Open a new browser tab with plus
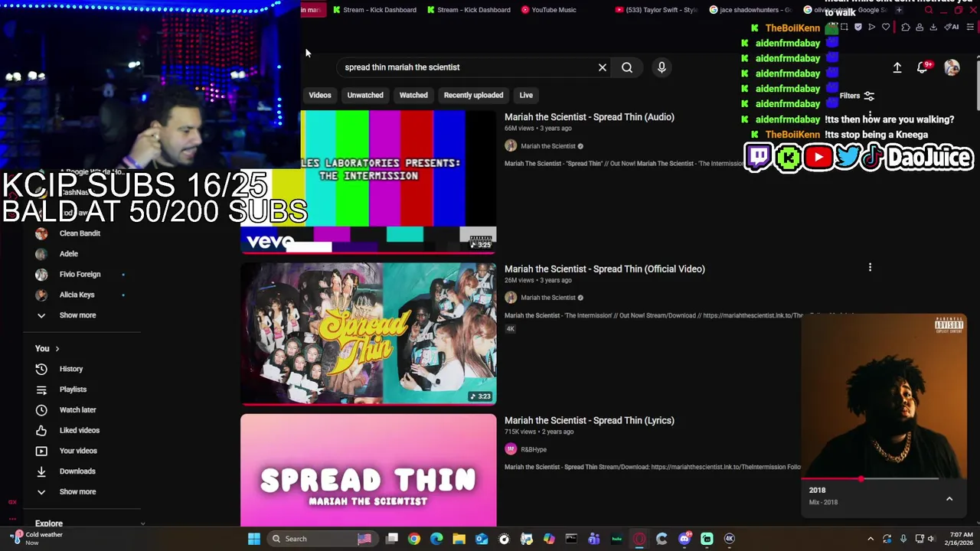Screen dimensions: 980x551 (x=899, y=10)
